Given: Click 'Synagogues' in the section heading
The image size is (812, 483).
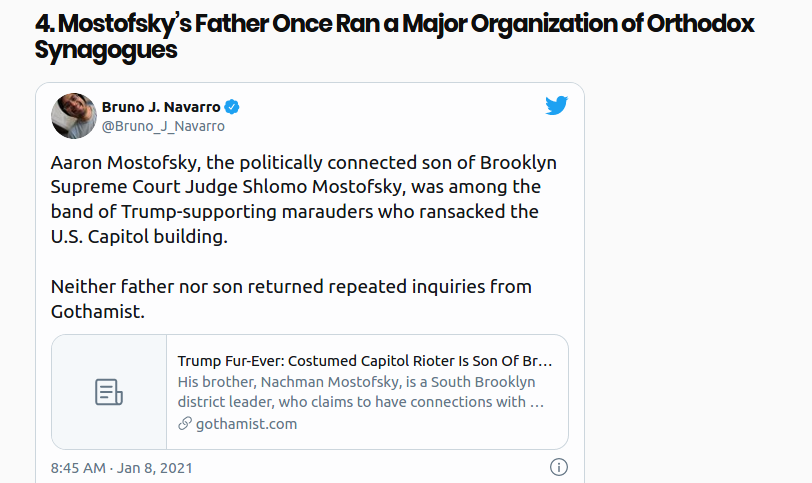Looking at the screenshot, I should [106, 51].
